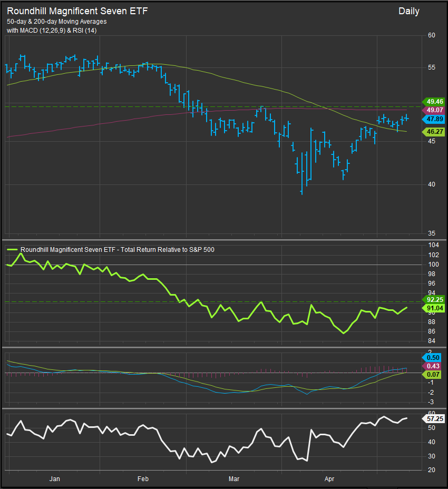Click the 60 label on the price axis

pyautogui.click(x=432, y=35)
